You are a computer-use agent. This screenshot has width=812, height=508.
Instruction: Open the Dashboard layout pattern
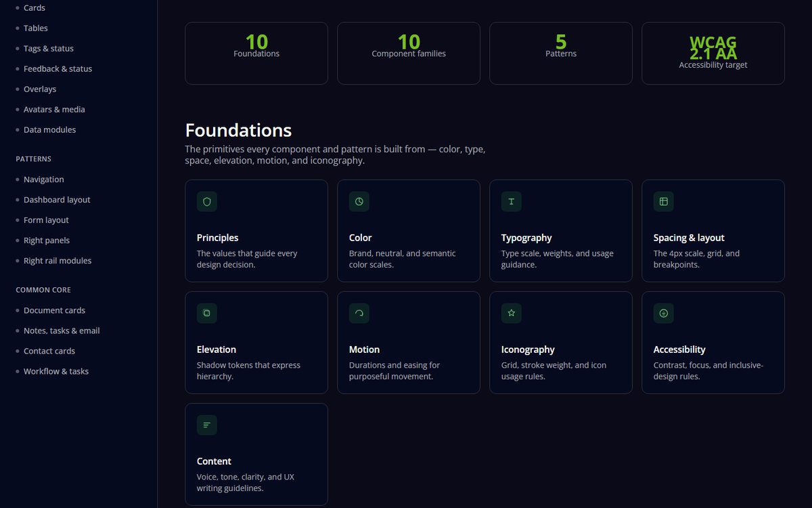point(57,200)
